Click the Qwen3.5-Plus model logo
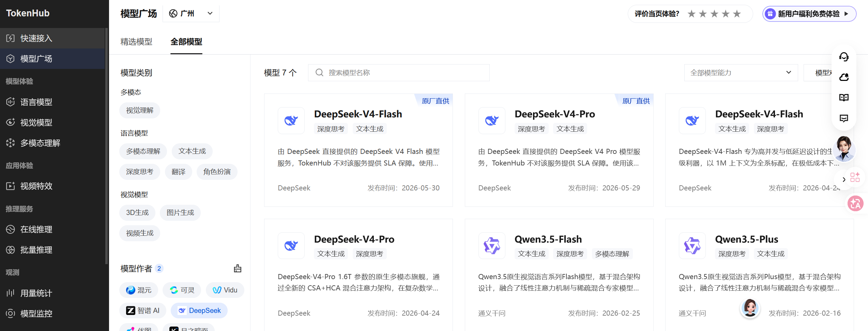868x331 pixels. (692, 246)
